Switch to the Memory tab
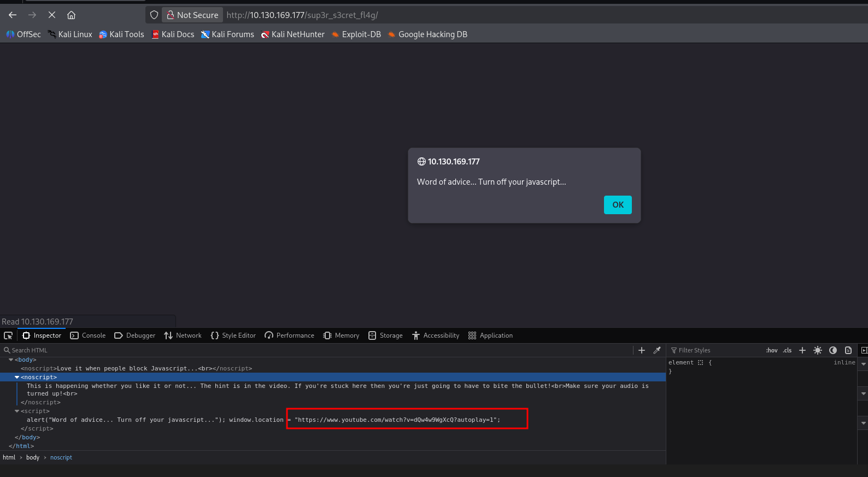Screen dimensions: 868x477 pyautogui.click(x=342, y=335)
